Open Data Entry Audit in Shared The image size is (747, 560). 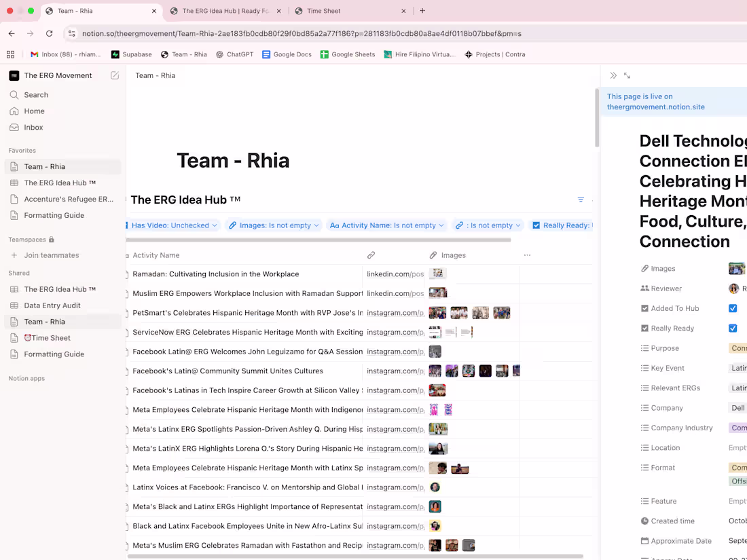coord(62,305)
